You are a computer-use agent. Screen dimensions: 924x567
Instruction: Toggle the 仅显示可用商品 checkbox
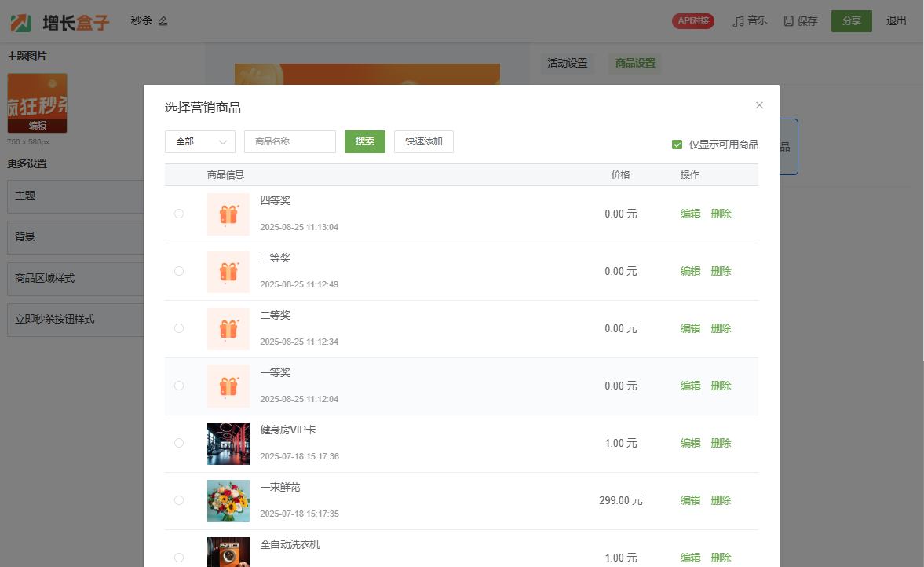[x=677, y=144]
